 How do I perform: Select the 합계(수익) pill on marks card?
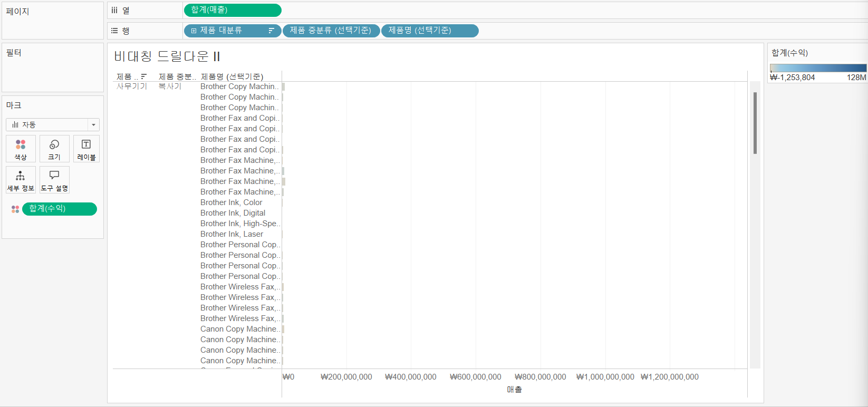pyautogui.click(x=60, y=209)
